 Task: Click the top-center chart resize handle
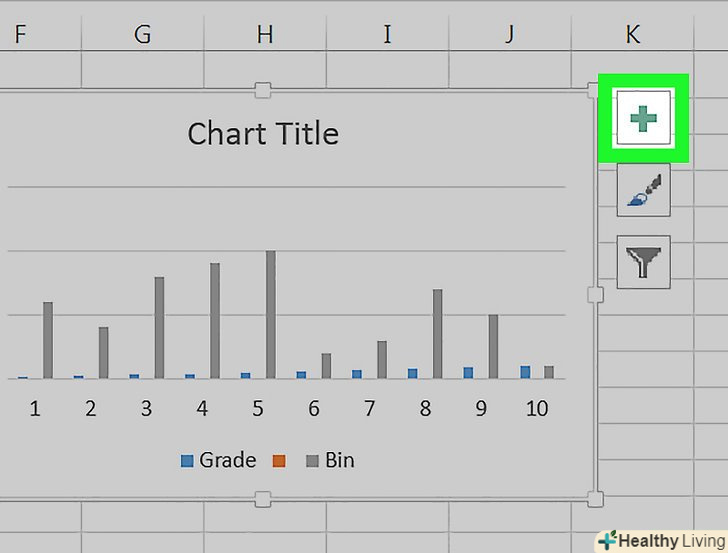point(263,91)
